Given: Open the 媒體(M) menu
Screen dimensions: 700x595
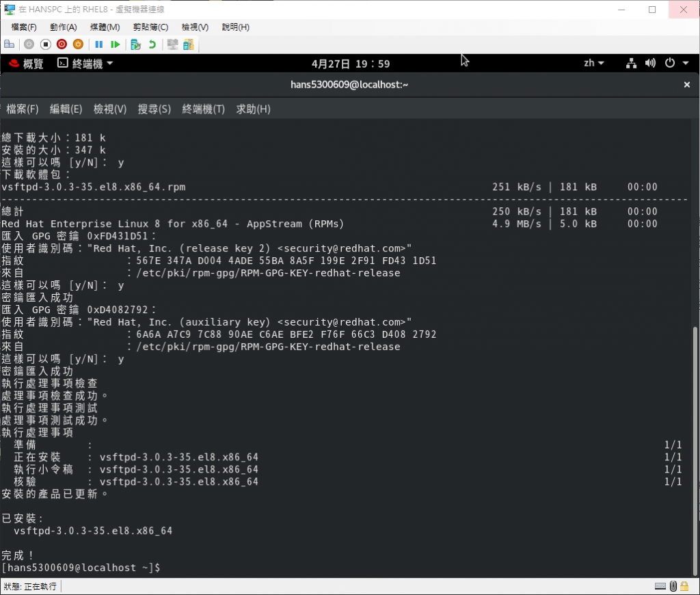Looking at the screenshot, I should [x=105, y=27].
